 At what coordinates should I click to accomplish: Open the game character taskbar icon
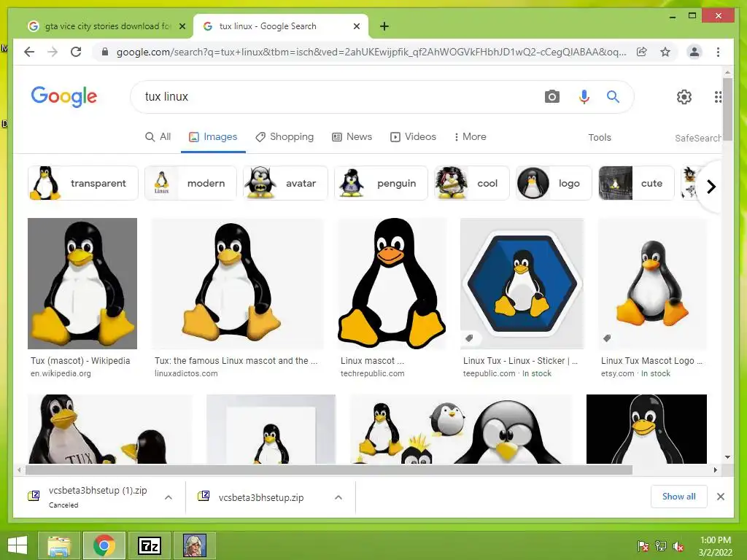point(195,545)
